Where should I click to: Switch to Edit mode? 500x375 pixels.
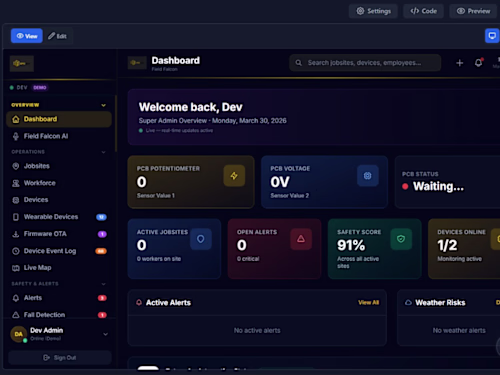(x=57, y=36)
